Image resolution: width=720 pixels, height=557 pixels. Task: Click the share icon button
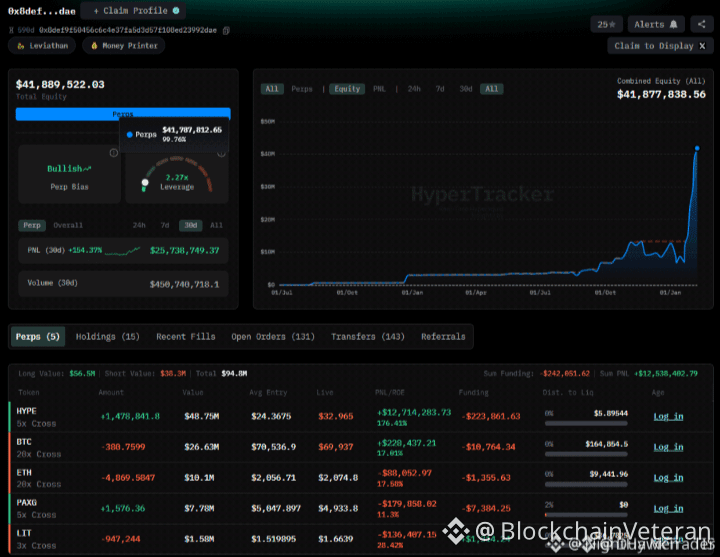pos(702,24)
